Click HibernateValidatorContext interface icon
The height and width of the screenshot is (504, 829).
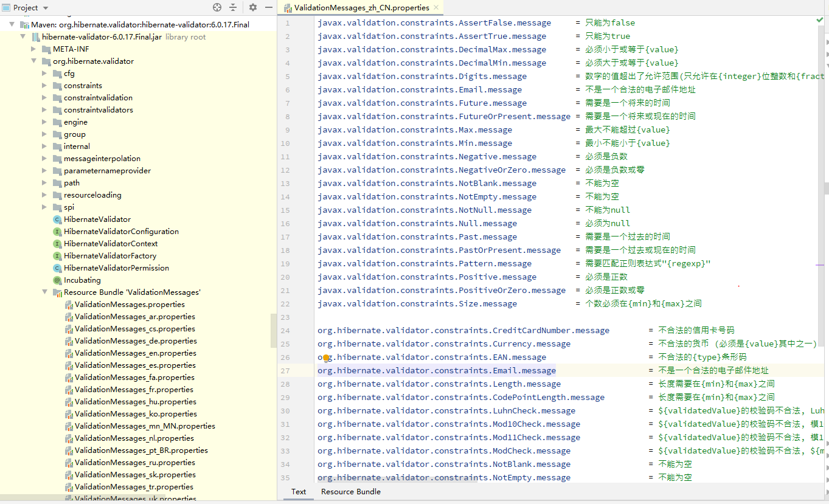tap(57, 244)
